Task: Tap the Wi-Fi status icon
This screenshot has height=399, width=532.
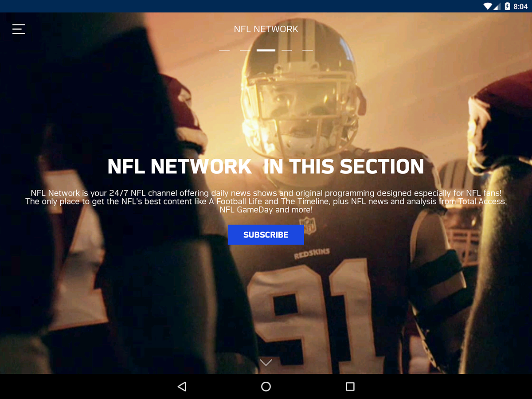Action: click(x=488, y=6)
